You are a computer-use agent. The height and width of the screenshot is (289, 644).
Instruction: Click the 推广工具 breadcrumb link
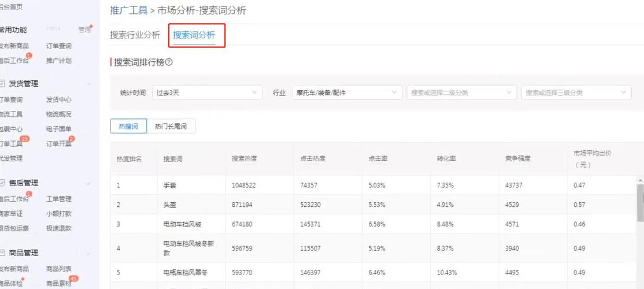[x=128, y=10]
